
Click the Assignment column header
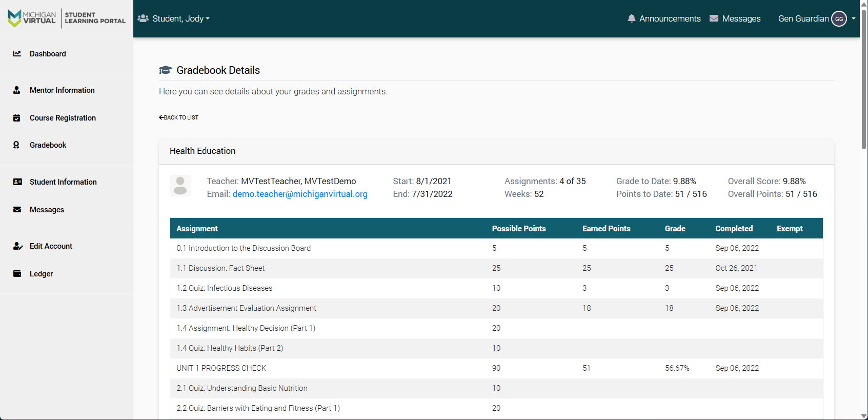click(197, 229)
